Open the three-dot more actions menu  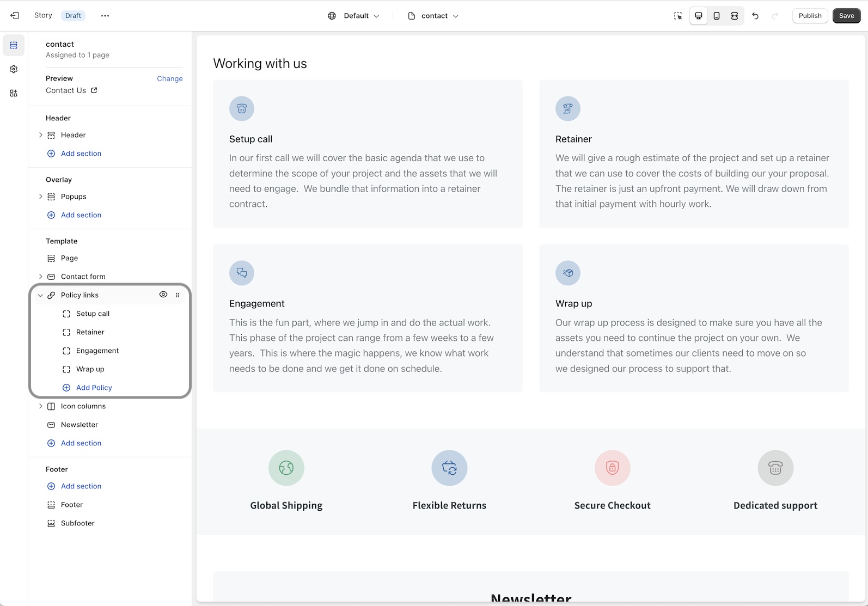click(x=105, y=16)
